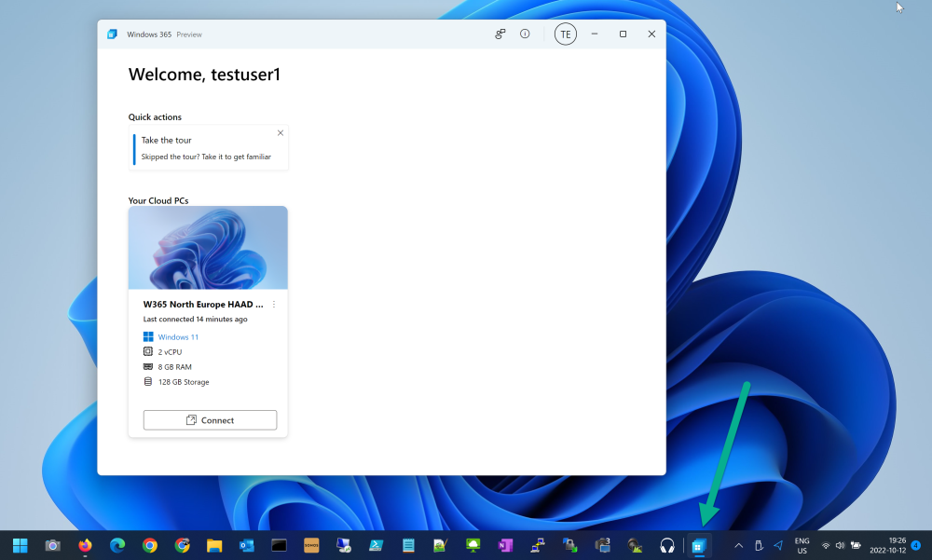Open the green cloud monitor icon in taskbar
Image resolution: width=932 pixels, height=560 pixels.
tap(473, 545)
